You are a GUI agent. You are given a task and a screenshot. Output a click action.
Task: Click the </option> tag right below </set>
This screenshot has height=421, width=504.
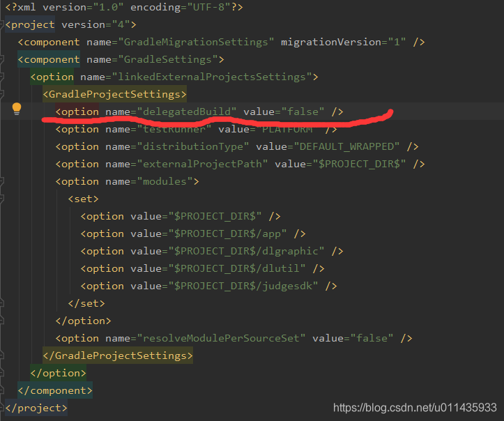pos(83,321)
